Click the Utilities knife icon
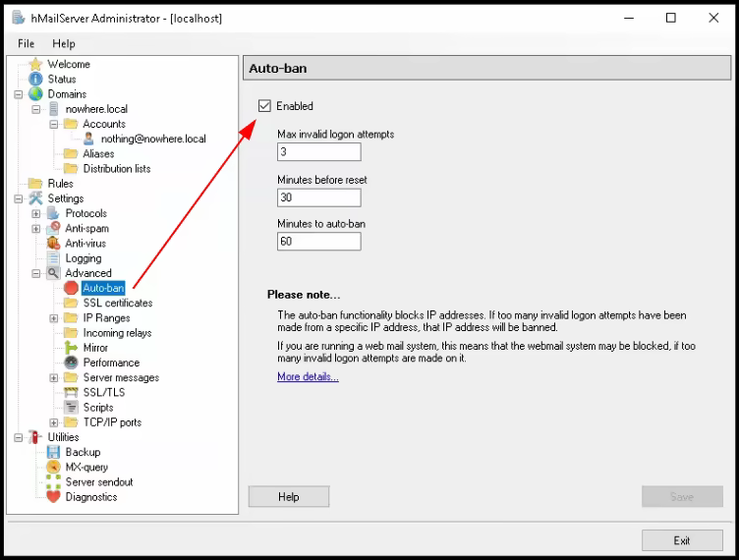739x560 pixels. (x=34, y=437)
